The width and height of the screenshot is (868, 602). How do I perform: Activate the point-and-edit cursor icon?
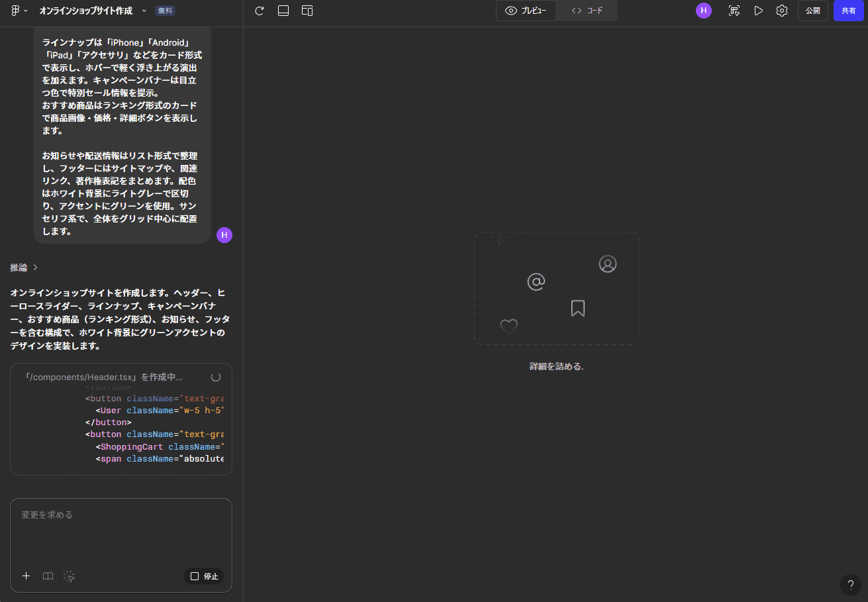coord(69,576)
